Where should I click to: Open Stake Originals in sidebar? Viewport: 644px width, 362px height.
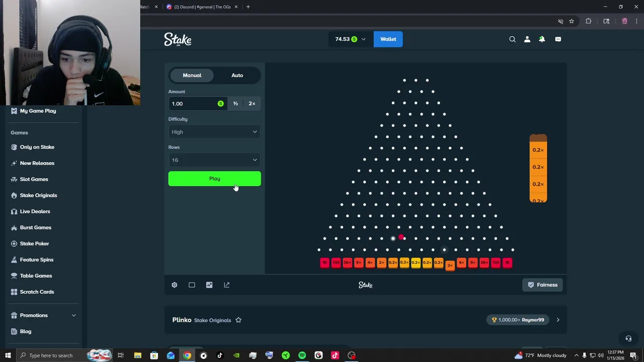38,195
